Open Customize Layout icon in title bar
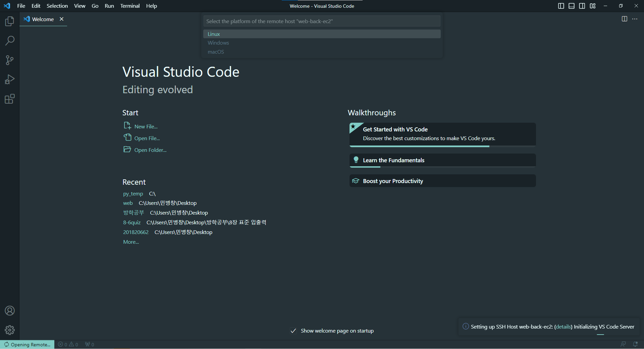Screen dimensions: 644x349 pyautogui.click(x=593, y=6)
